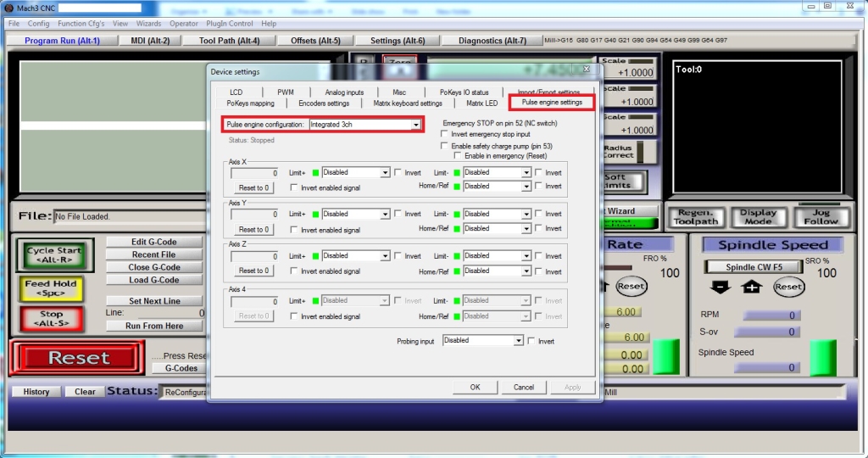The width and height of the screenshot is (868, 458).
Task: Click the green Spindle Speed indicator bar
Action: click(x=822, y=358)
